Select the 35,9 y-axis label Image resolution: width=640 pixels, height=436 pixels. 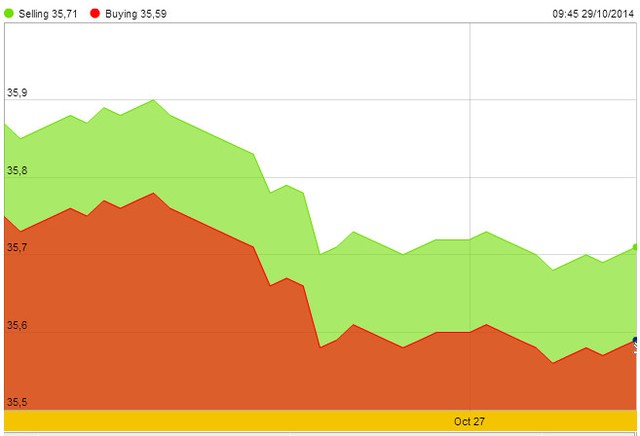(17, 93)
